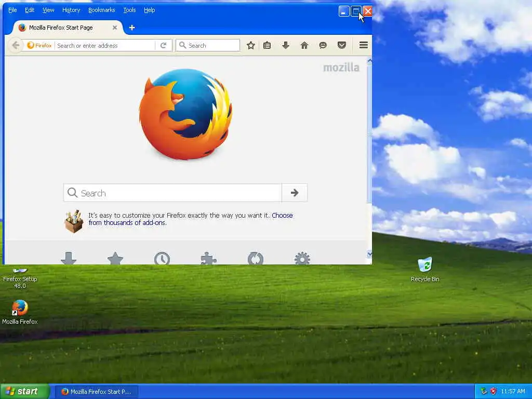
Task: Click the 11:57 AM taskbar clock
Action: pyautogui.click(x=513, y=391)
